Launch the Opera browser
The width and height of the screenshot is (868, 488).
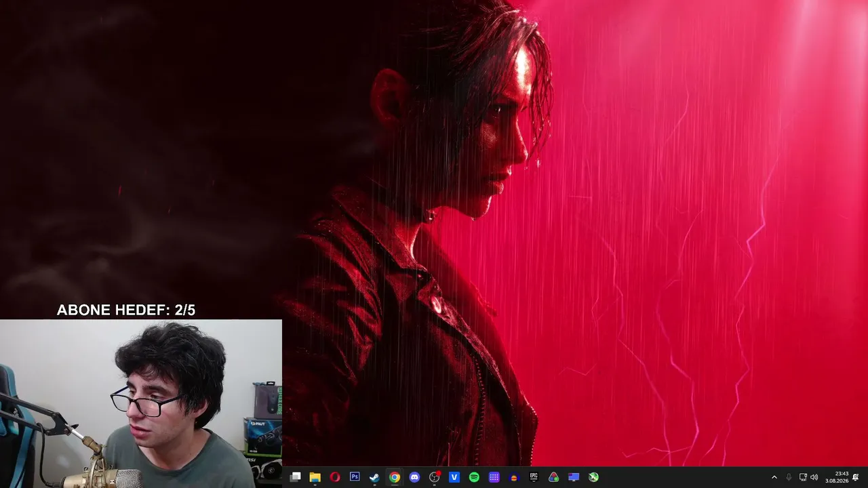tap(335, 477)
